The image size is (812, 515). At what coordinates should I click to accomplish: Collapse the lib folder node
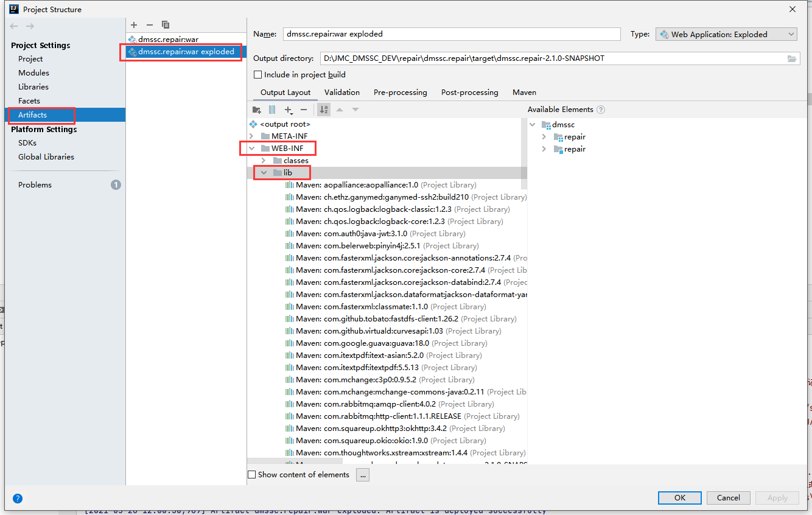(x=264, y=173)
